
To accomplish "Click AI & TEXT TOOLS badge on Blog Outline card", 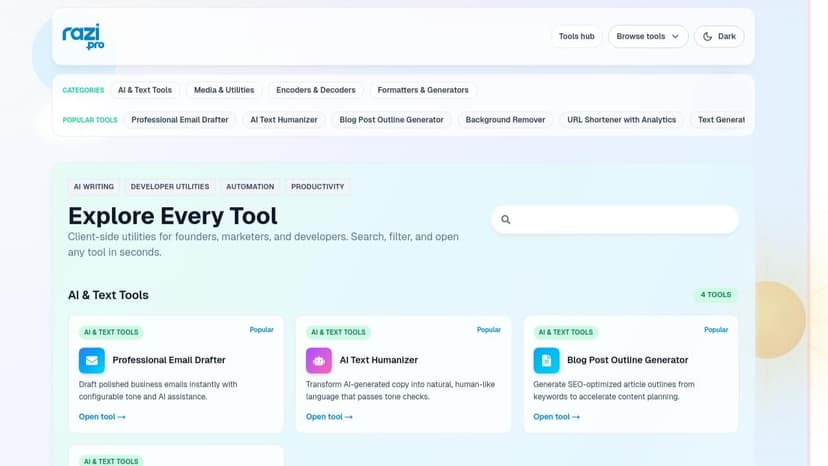I will [566, 332].
